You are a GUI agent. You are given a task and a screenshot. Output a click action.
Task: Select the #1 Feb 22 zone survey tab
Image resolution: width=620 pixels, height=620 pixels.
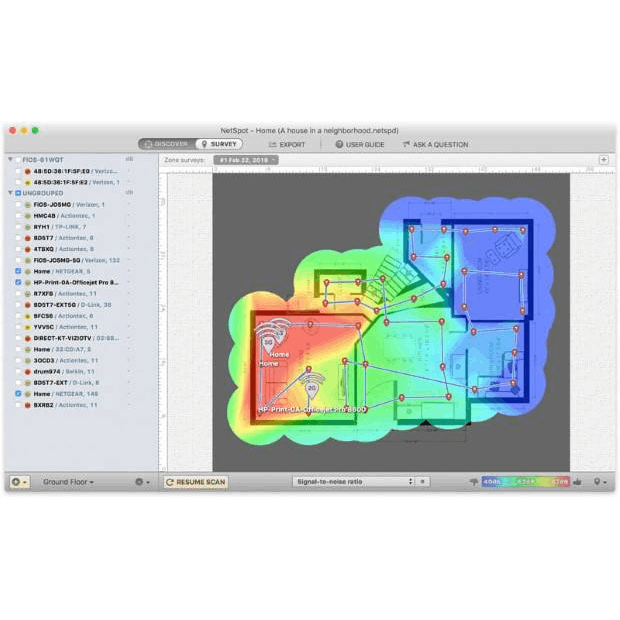click(246, 160)
